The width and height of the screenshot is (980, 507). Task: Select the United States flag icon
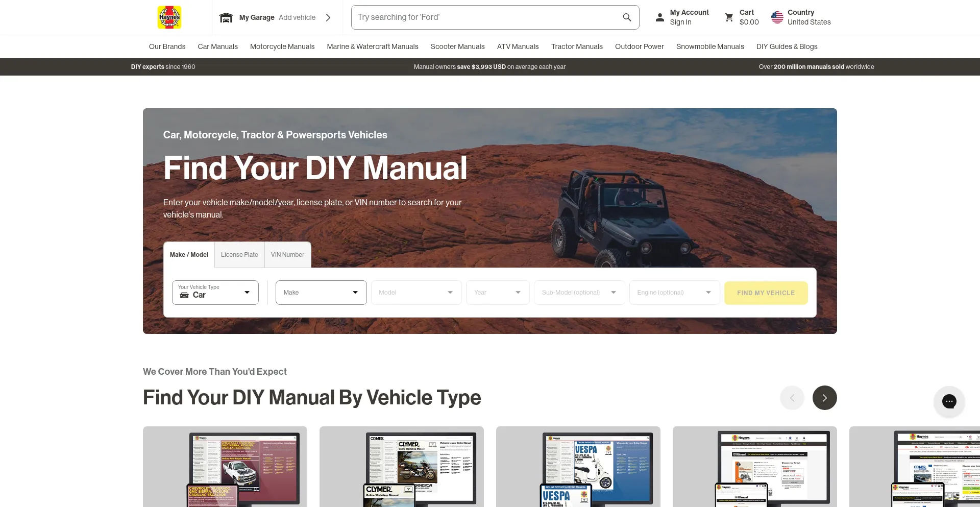[x=777, y=17]
